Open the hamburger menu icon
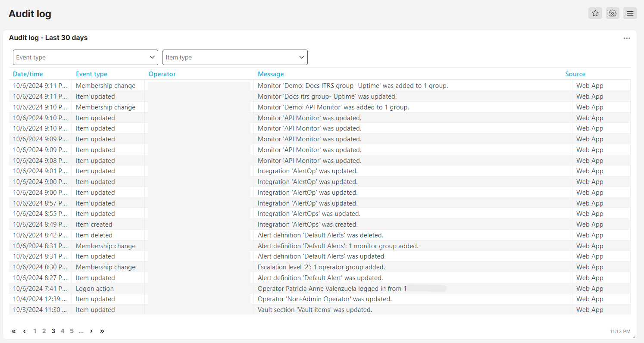 [x=630, y=13]
